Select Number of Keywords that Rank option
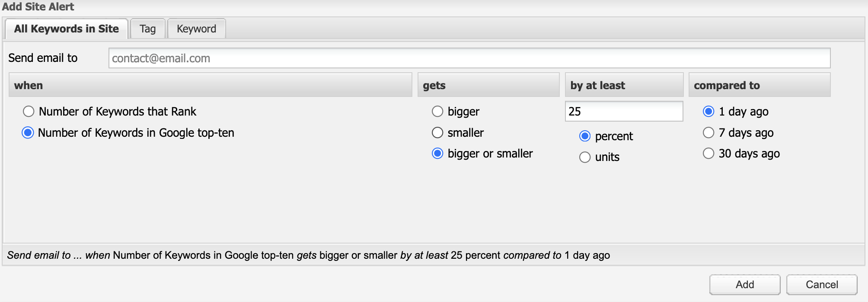This screenshot has width=868, height=302. click(29, 112)
